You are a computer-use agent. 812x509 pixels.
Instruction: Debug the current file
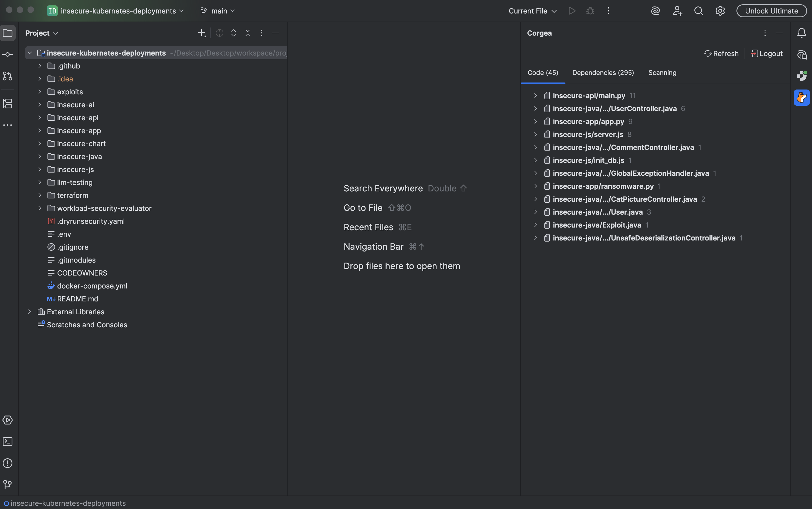(590, 11)
